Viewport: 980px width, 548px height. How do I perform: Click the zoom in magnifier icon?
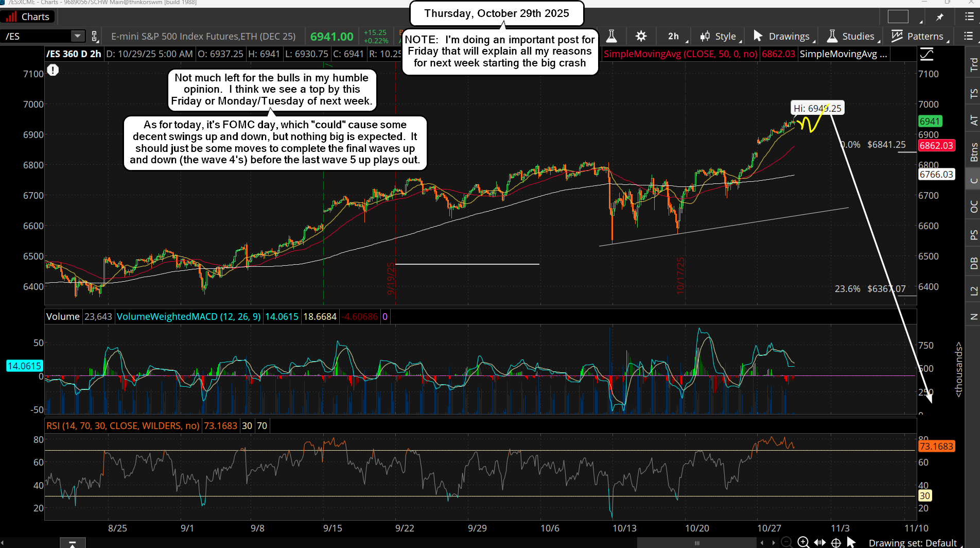click(803, 542)
